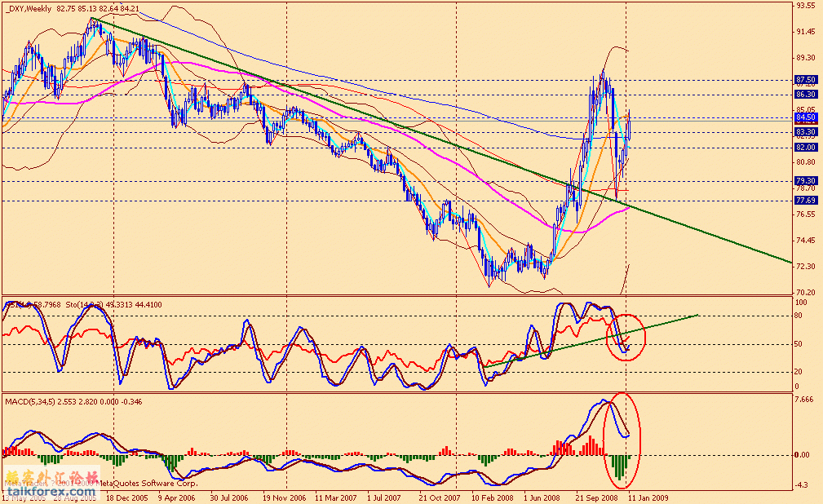Click the 11 Mar 2007 date label
Screen dimensions: 823x504
point(336,497)
